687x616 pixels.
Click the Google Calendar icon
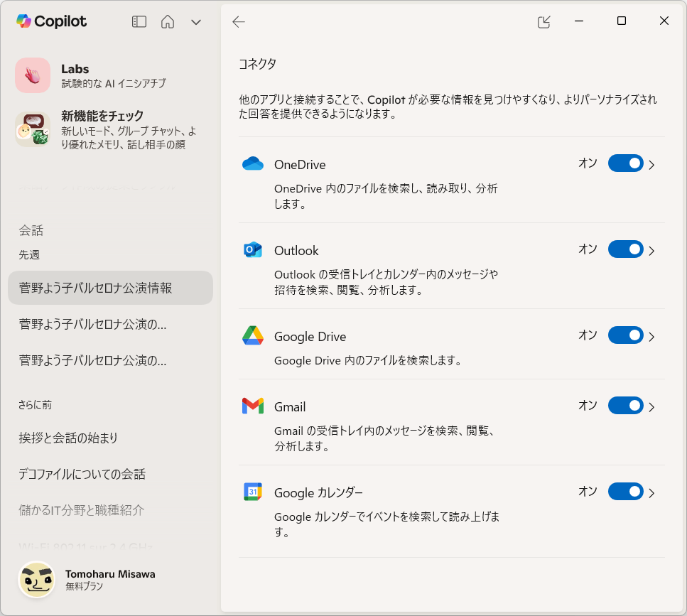click(253, 492)
